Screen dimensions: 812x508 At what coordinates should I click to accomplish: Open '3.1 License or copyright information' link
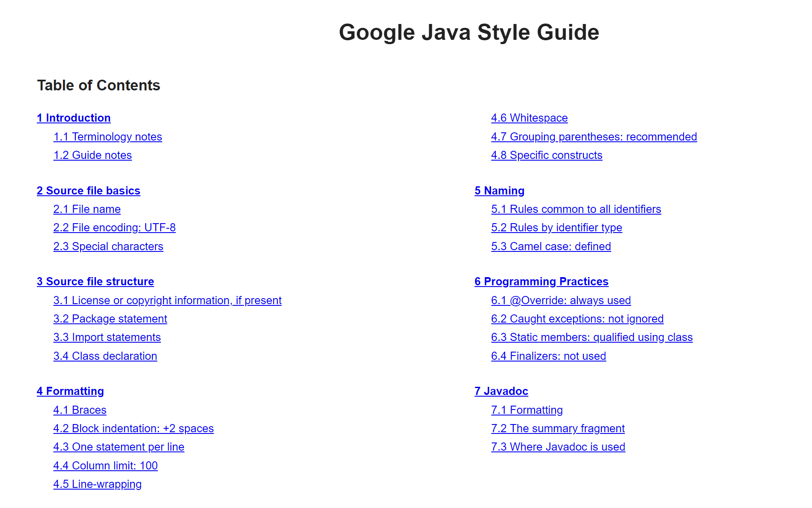(x=167, y=300)
